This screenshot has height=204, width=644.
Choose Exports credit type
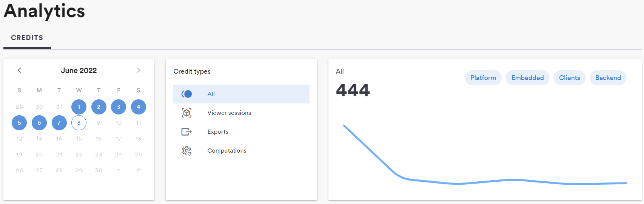218,132
